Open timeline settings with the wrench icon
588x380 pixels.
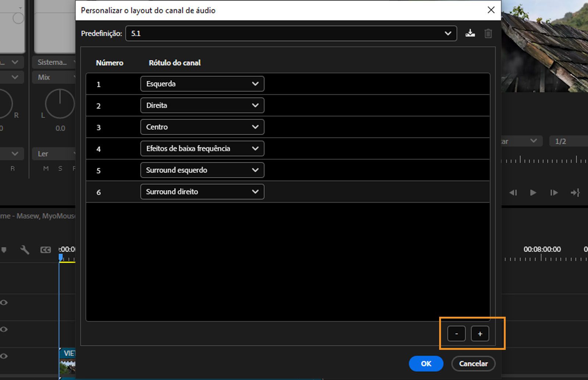pyautogui.click(x=25, y=250)
